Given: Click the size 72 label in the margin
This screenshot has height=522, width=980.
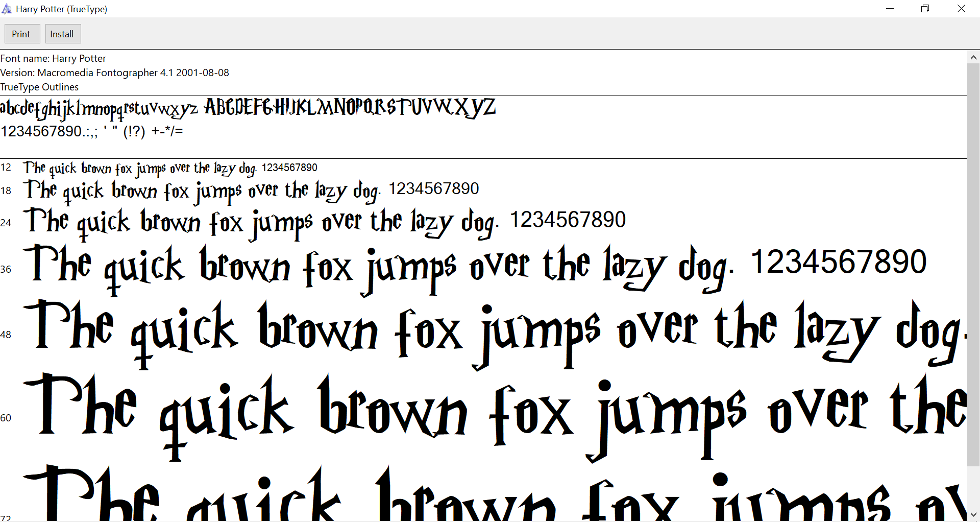Looking at the screenshot, I should [x=6, y=517].
